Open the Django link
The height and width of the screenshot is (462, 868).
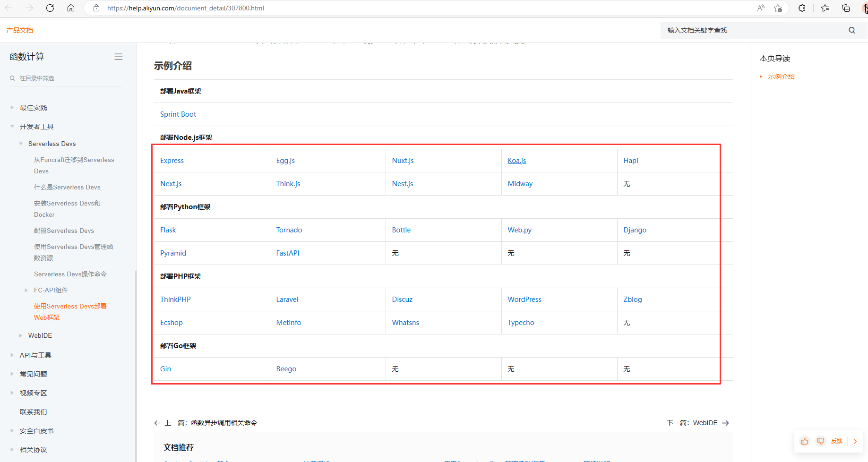click(635, 230)
